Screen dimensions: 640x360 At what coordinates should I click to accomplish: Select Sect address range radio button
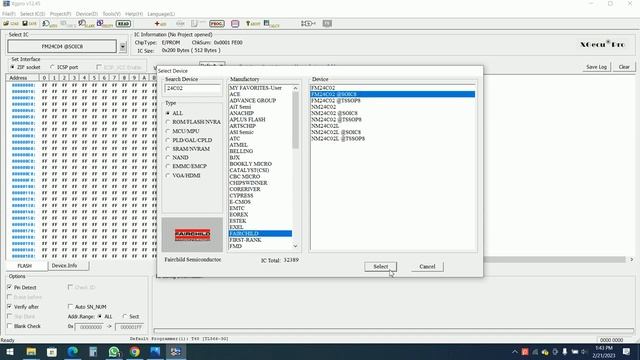pos(125,316)
